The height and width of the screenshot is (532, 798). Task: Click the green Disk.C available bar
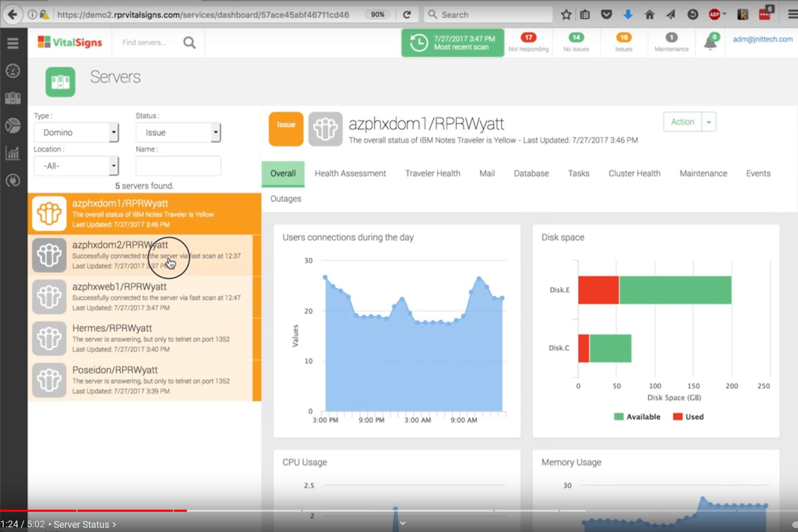(x=611, y=348)
